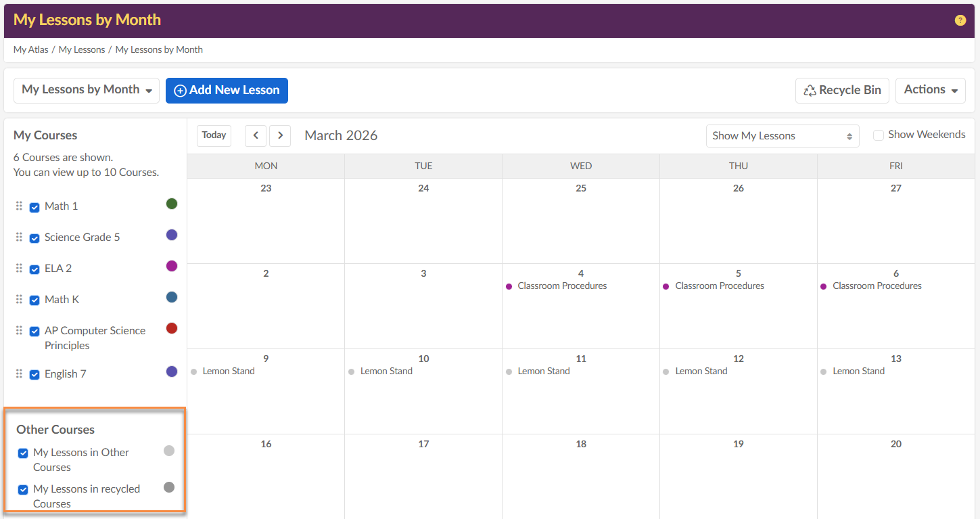Open Classroom Procedures lesson on March 4
The height and width of the screenshot is (519, 980).
click(x=561, y=286)
